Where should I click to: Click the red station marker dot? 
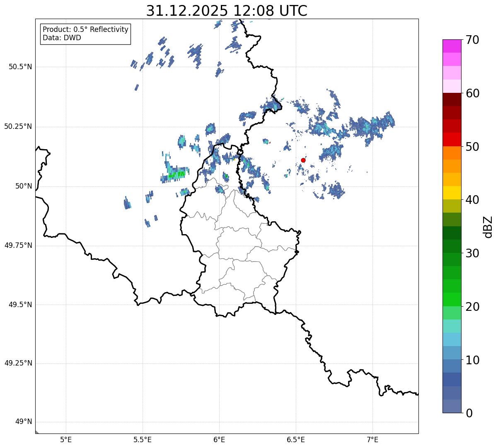pos(303,160)
